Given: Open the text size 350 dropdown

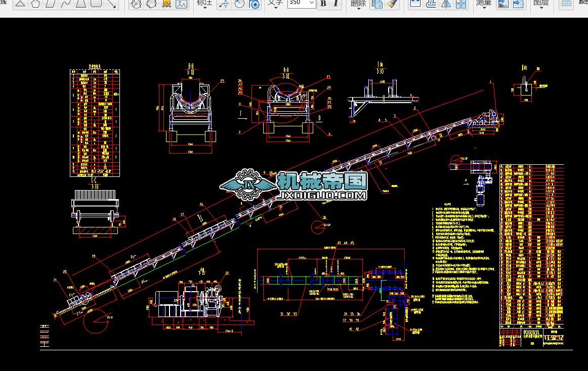Looking at the screenshot, I should click(311, 3).
